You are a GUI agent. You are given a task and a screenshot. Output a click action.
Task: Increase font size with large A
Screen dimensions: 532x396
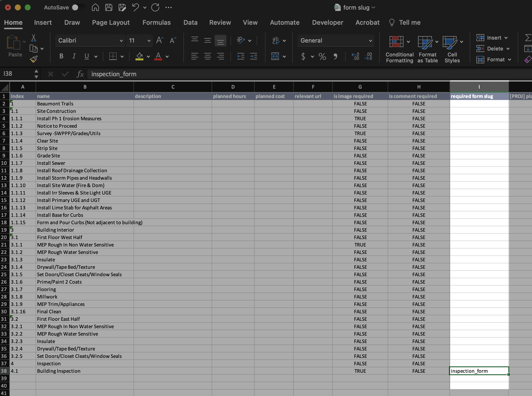160,40
